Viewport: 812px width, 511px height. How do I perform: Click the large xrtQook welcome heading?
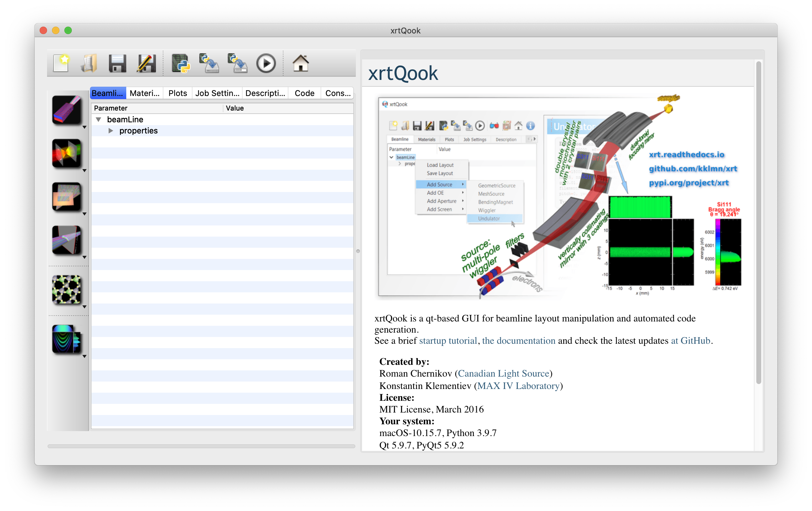coord(403,73)
